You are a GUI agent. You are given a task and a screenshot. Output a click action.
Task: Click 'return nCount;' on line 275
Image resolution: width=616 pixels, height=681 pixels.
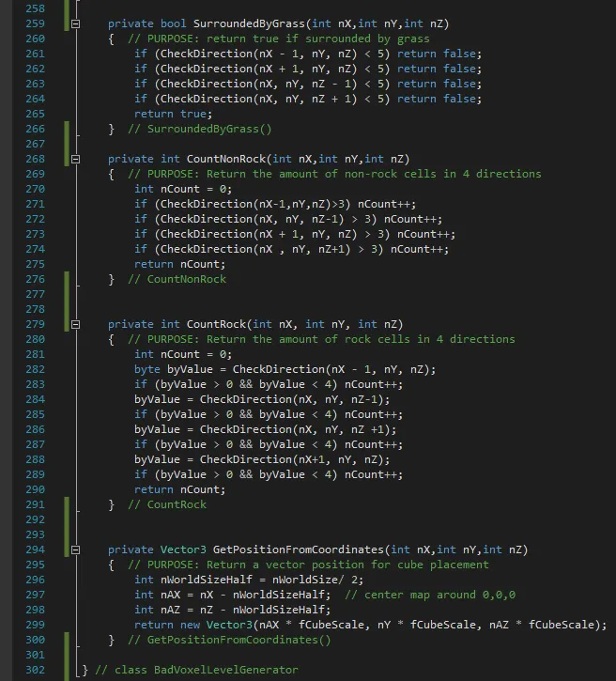click(x=179, y=264)
